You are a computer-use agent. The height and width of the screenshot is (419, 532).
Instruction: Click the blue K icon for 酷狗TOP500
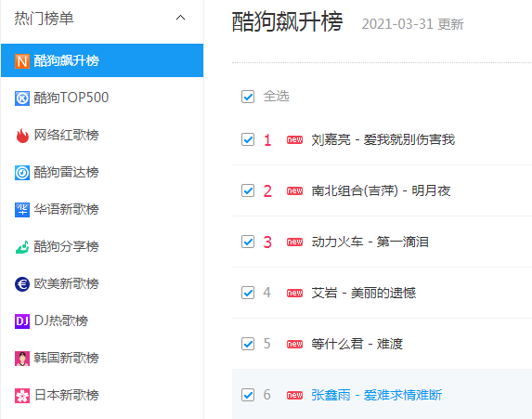[22, 98]
